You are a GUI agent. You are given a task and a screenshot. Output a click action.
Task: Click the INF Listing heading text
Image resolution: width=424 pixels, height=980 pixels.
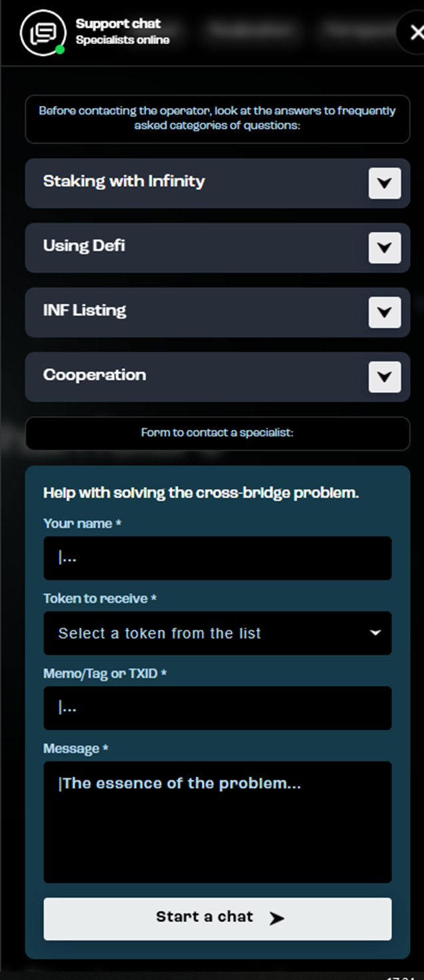coord(85,311)
